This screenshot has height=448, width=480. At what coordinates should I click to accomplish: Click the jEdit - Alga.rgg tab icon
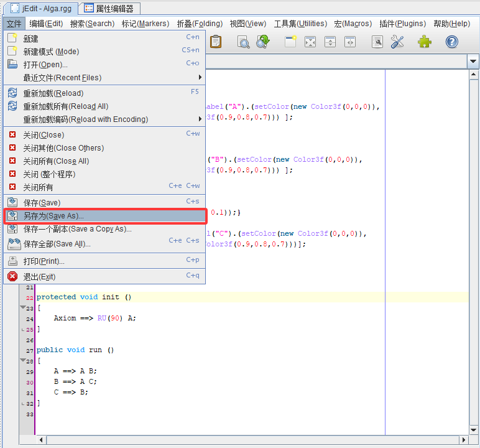coord(15,8)
